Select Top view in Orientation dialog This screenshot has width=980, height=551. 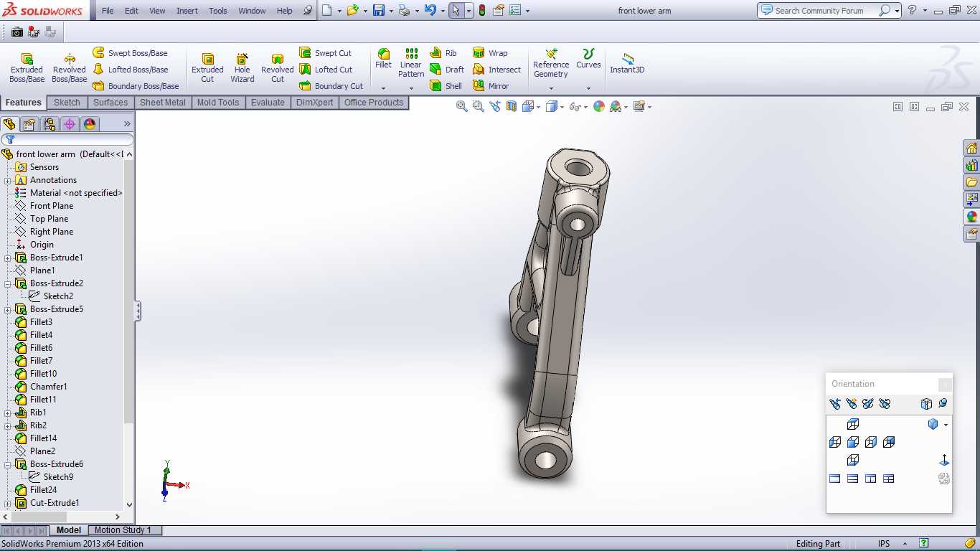(853, 425)
